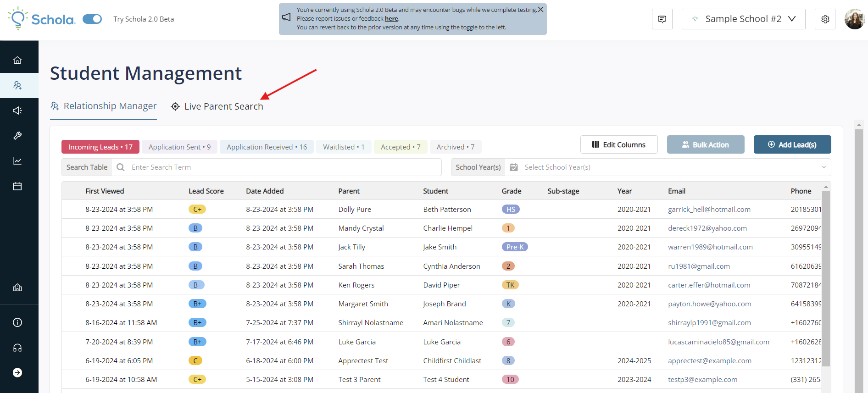The width and height of the screenshot is (868, 393).
Task: Open the chat messages icon in header
Action: [662, 19]
